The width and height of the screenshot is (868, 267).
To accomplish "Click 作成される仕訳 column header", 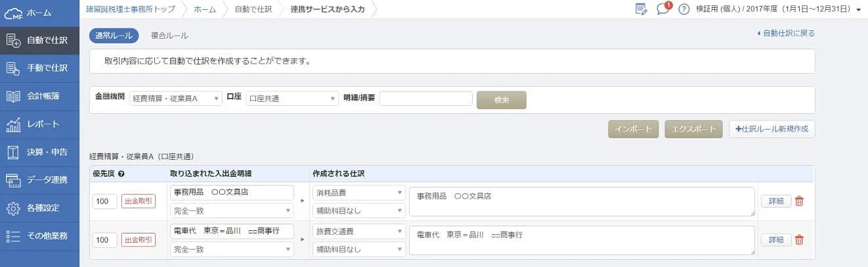I will (338, 174).
